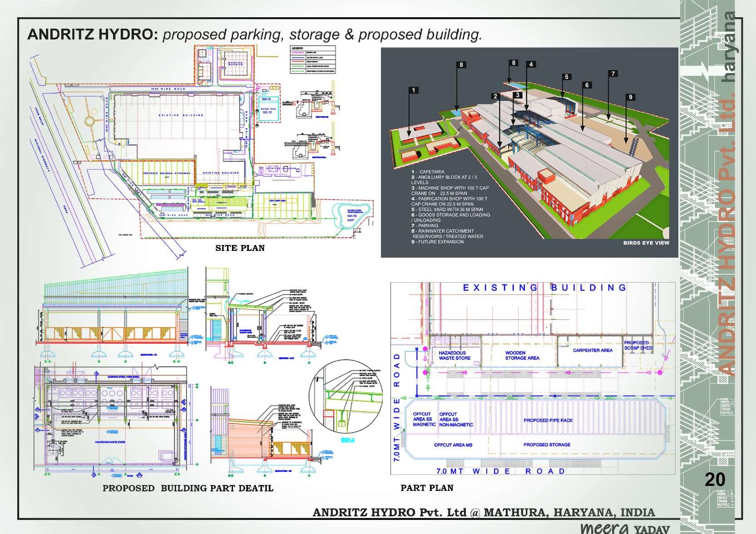Click the page number 20
The width and height of the screenshot is (756, 534).
tap(715, 480)
